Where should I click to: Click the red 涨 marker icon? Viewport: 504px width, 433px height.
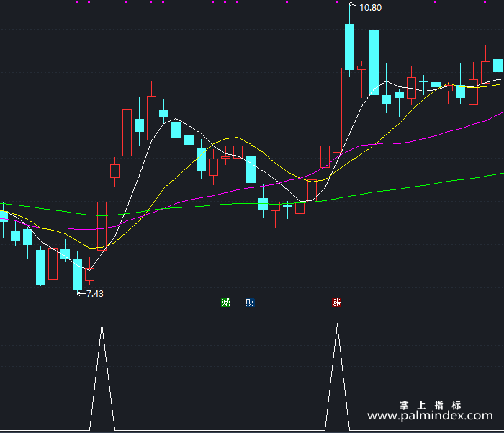coord(336,303)
